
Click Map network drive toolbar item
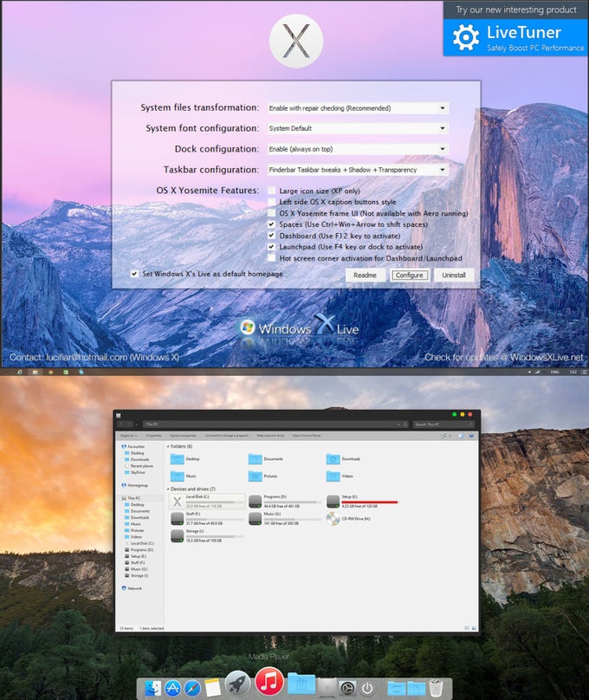click(x=270, y=435)
